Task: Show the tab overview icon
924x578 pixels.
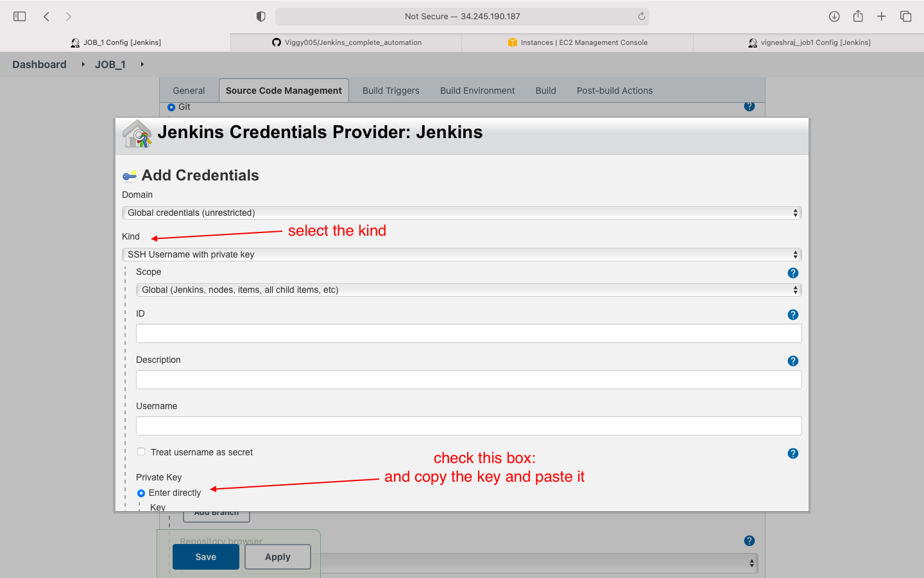Action: coord(905,17)
